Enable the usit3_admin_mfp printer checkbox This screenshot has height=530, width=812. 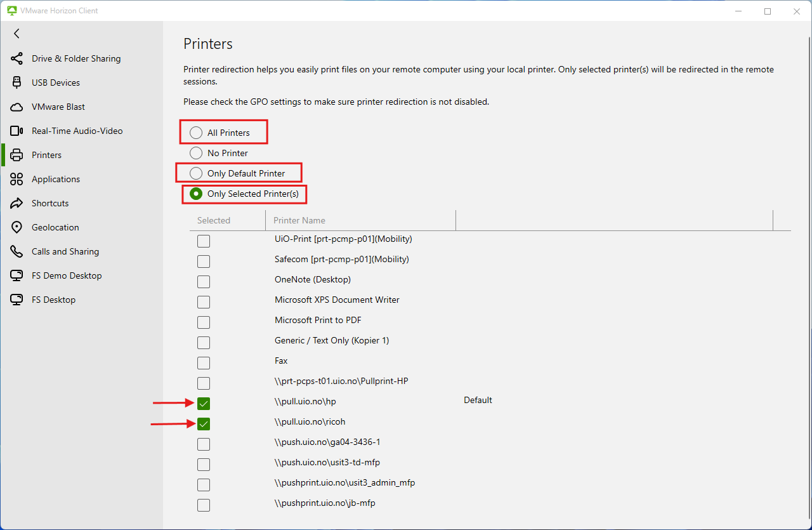[x=204, y=485]
